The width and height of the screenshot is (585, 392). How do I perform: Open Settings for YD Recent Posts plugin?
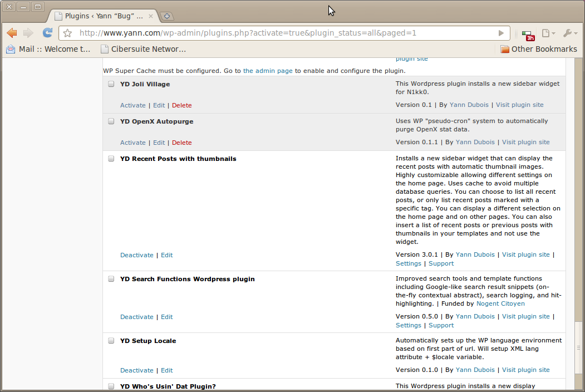pos(408,263)
